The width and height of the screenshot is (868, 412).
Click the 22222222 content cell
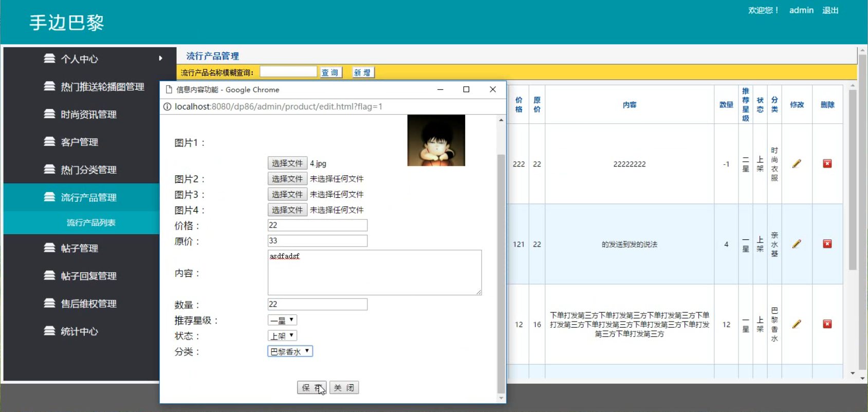click(630, 164)
